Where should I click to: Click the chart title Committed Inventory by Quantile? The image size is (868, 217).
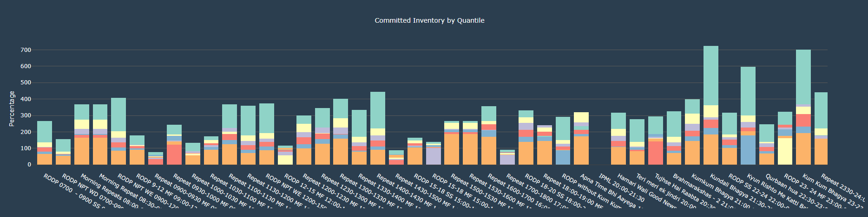pyautogui.click(x=429, y=20)
